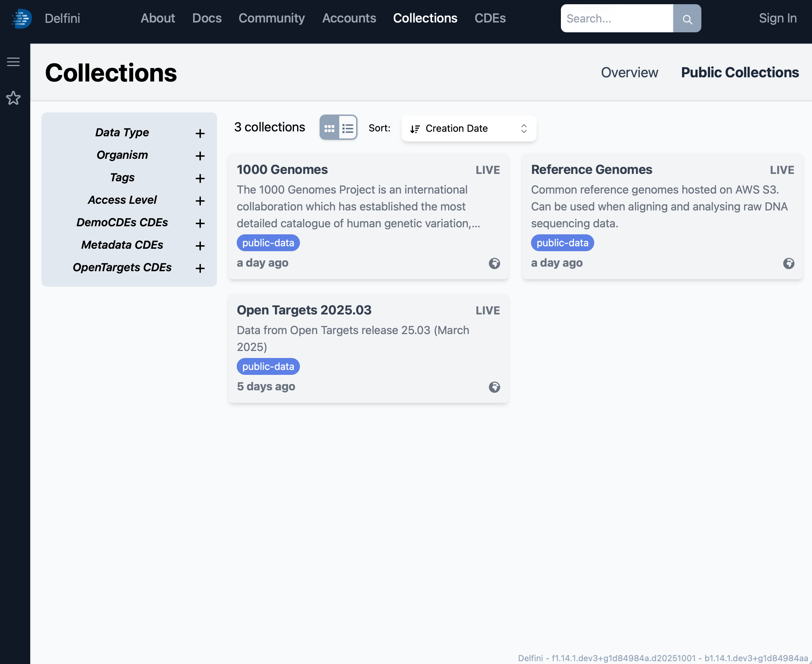Click the star favorites icon in sidebar
Viewport: 812px width, 664px height.
(13, 98)
